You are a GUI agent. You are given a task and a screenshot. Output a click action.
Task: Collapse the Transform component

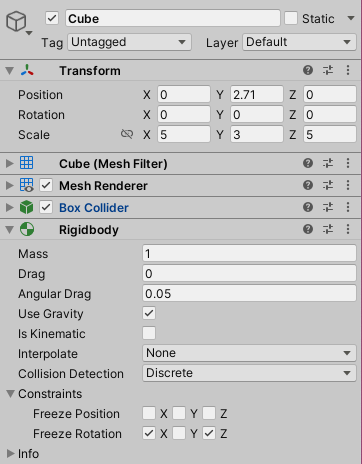(10, 71)
